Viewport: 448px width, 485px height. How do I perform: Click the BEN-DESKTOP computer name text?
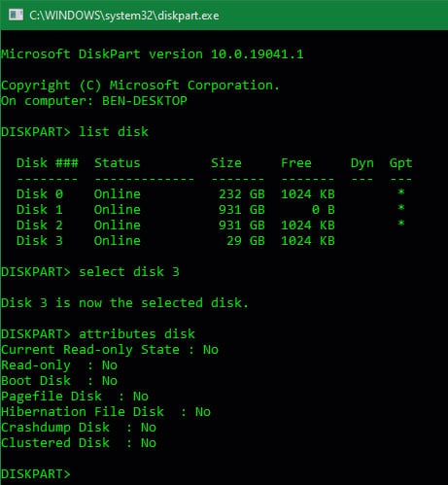click(x=145, y=101)
